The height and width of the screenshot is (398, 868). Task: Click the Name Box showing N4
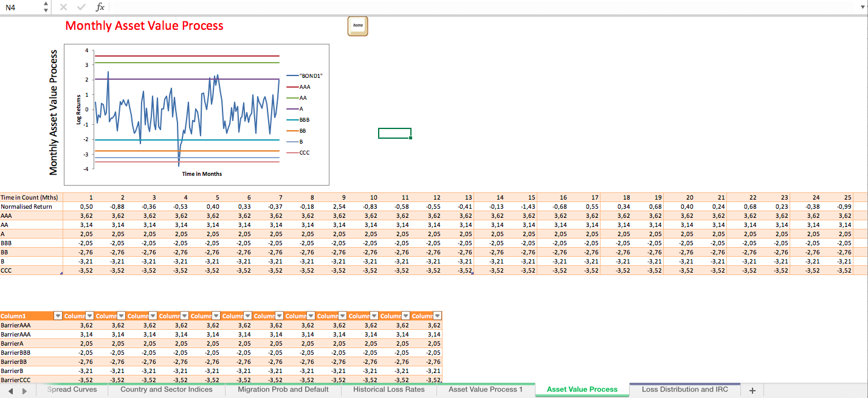tap(21, 7)
